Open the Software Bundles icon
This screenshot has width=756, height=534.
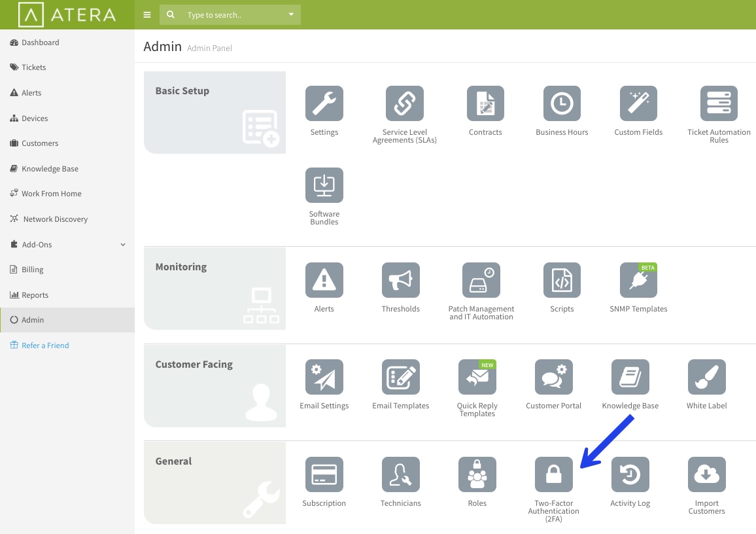[324, 185]
